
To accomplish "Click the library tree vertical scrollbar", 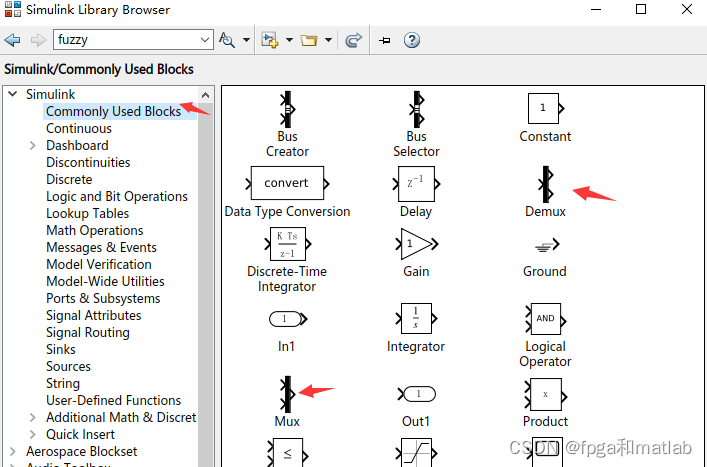I will [x=205, y=284].
